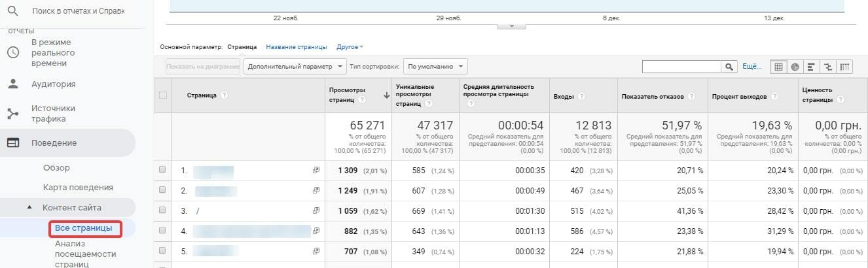Toggle the select-all rows checkbox in header
Screen dimensions: 868x268
tap(163, 95)
